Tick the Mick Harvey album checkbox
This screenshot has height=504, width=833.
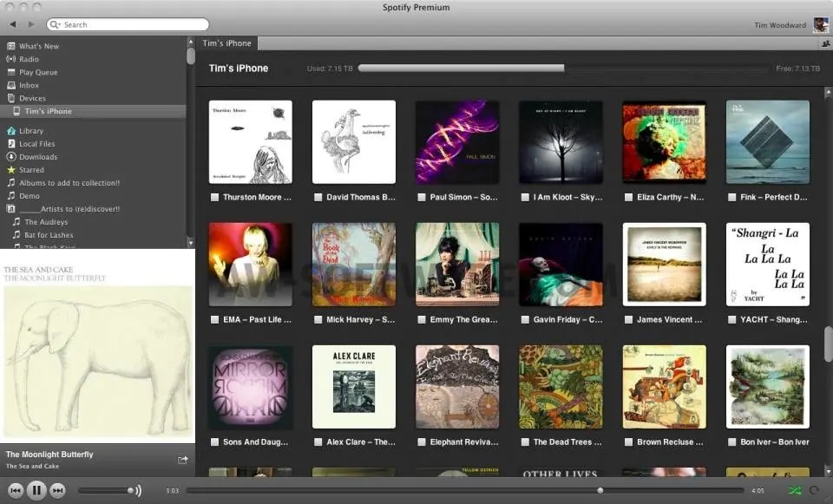point(318,320)
